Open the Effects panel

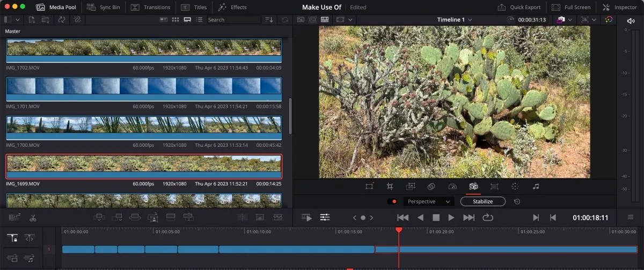(x=232, y=7)
